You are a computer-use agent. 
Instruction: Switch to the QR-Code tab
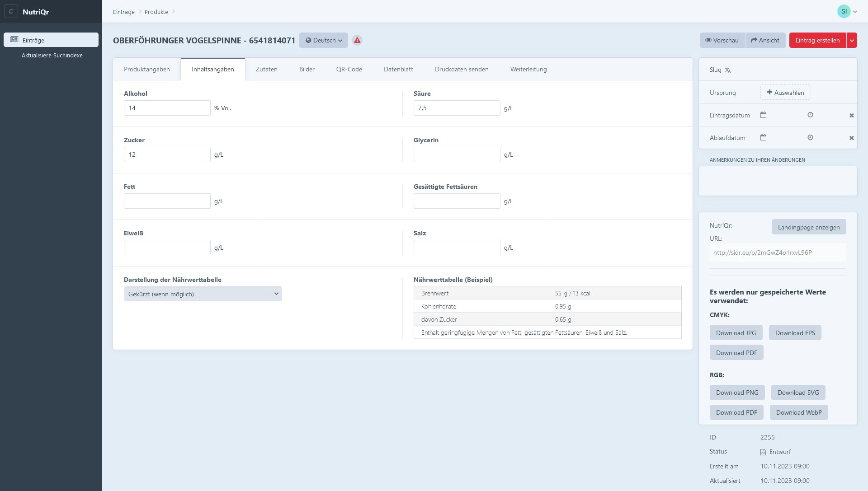click(349, 69)
